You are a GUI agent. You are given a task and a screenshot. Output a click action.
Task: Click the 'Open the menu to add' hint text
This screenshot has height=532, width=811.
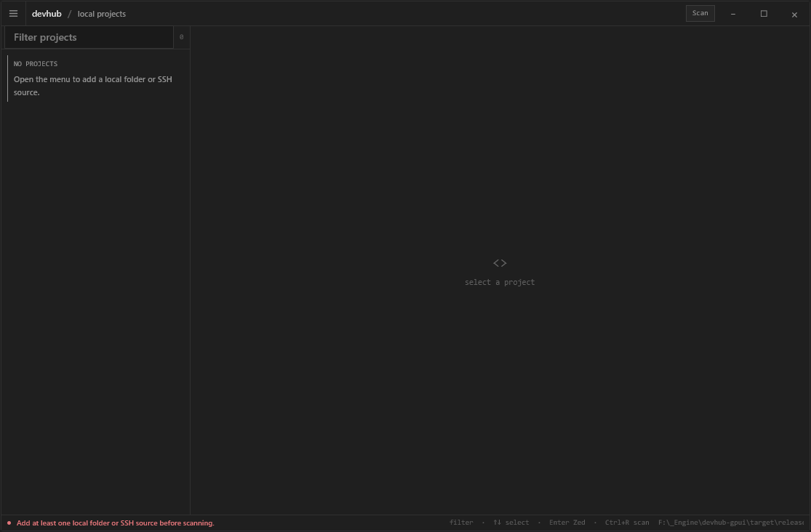tap(93, 86)
